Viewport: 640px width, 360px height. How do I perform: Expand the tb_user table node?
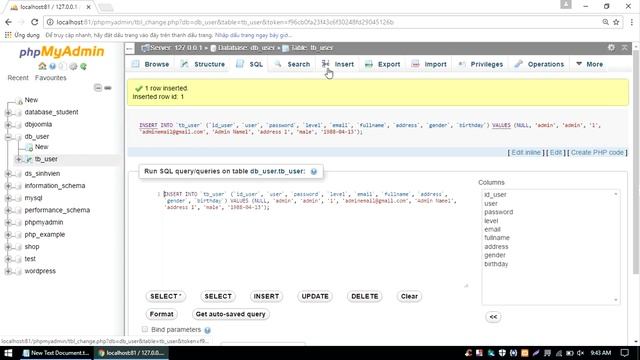click(x=18, y=159)
